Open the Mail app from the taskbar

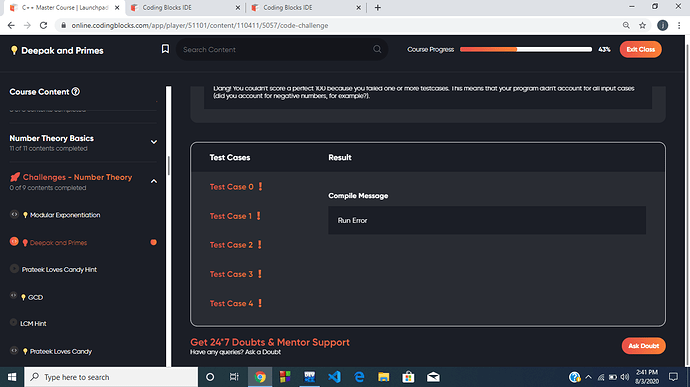[x=433, y=377]
